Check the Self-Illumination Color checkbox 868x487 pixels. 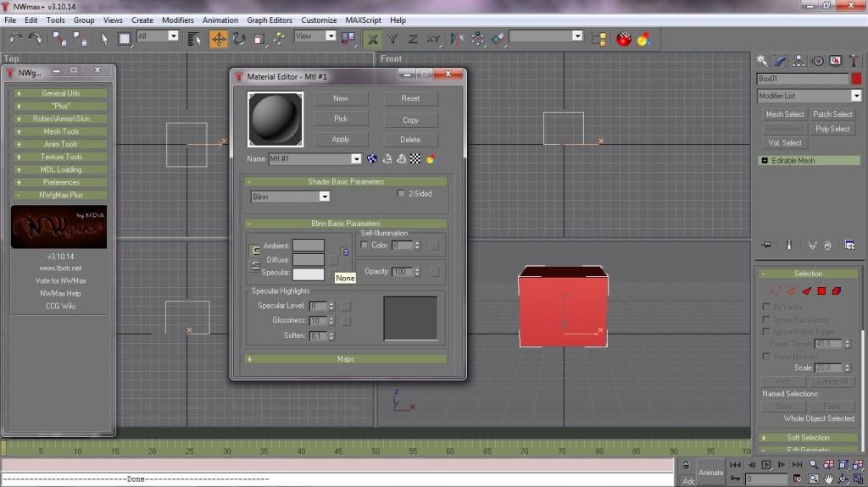pyautogui.click(x=364, y=246)
